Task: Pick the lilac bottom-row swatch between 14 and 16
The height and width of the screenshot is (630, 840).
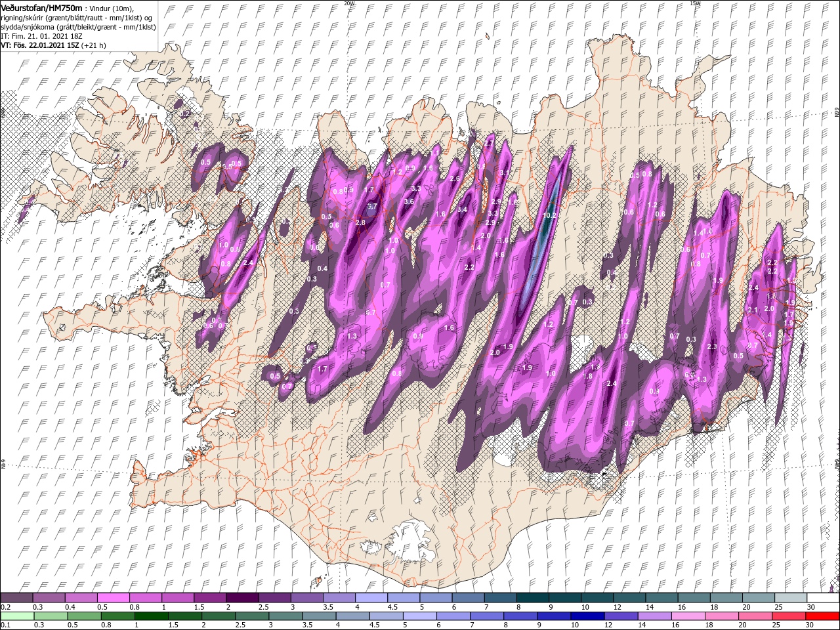Action: pyautogui.click(x=654, y=616)
